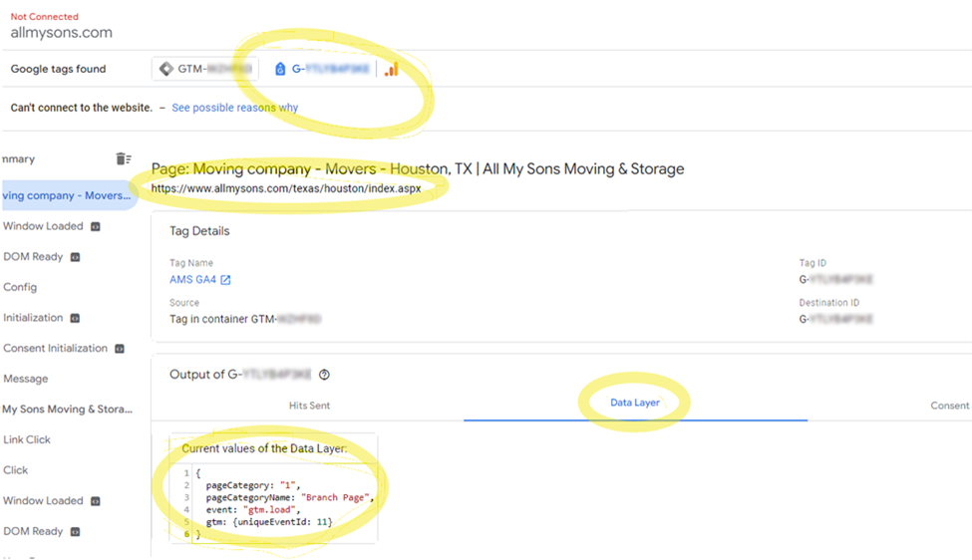Select the Consent Initialization event
This screenshot has width=972, height=560.
(55, 348)
